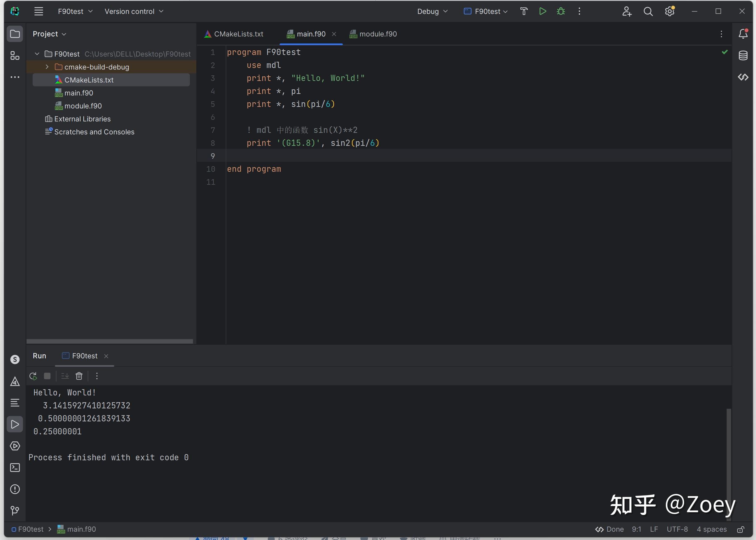Open the Git tool window icon
Image resolution: width=756 pixels, height=540 pixels.
(x=15, y=511)
